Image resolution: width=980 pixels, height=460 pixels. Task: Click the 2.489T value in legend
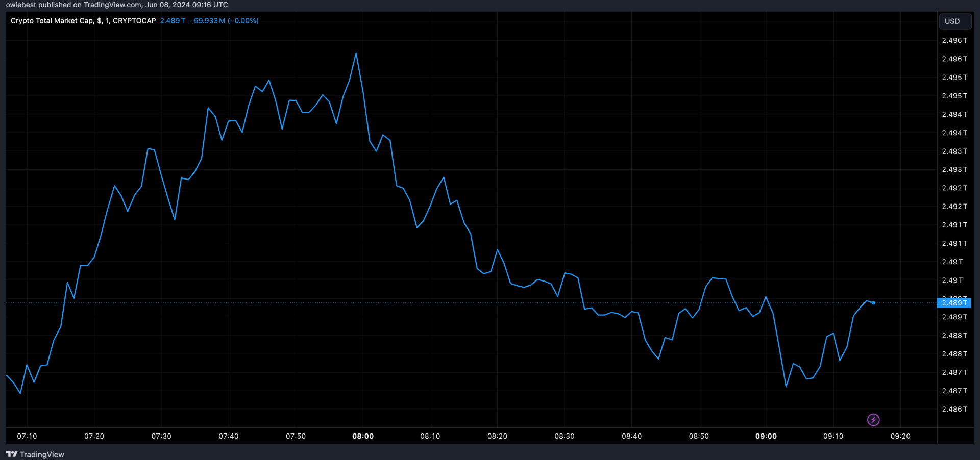[x=173, y=21]
